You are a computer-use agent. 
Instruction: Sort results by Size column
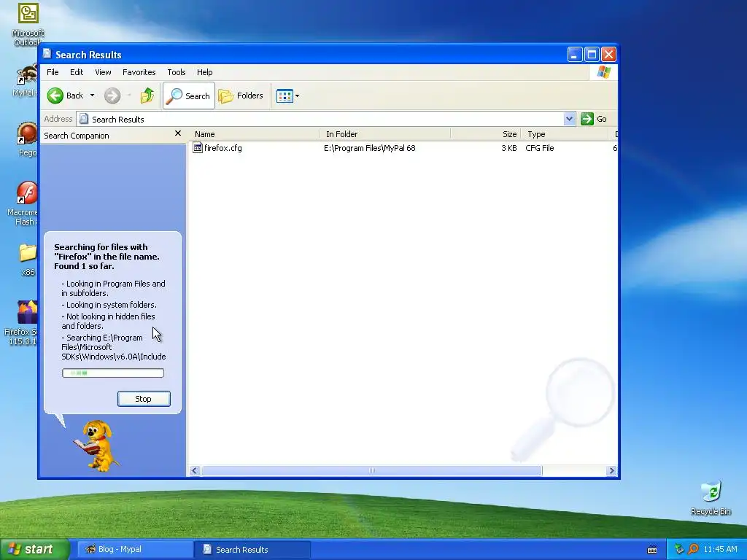pyautogui.click(x=485, y=134)
